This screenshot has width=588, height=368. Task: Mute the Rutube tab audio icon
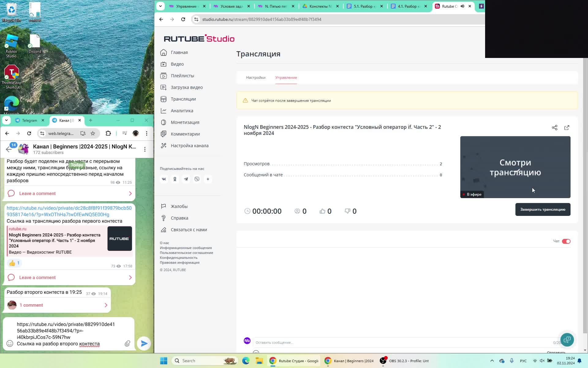[462, 6]
